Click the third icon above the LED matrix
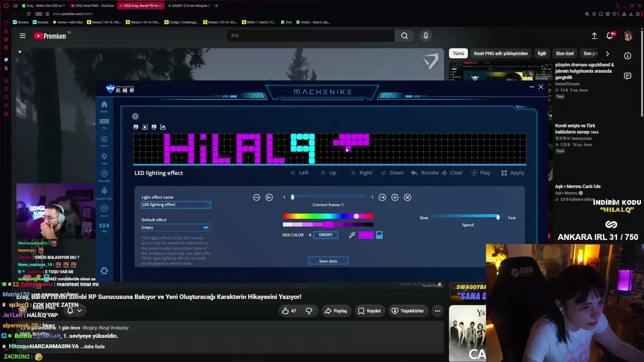This screenshot has height=362, width=644. 154,127
